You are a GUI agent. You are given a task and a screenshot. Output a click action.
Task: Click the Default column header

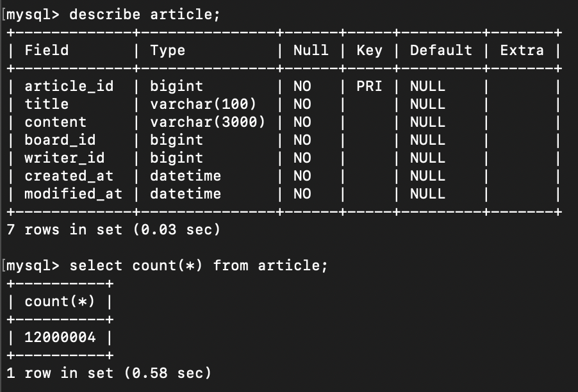(x=441, y=51)
